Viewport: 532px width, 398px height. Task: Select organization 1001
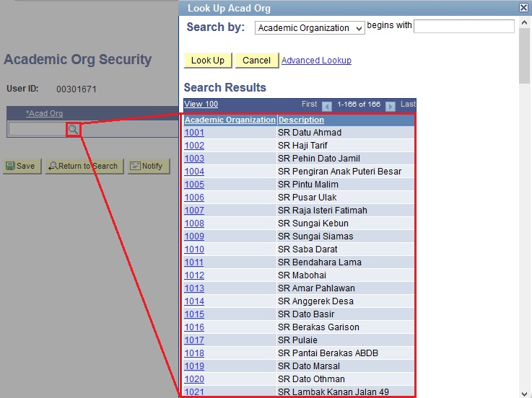coord(194,133)
